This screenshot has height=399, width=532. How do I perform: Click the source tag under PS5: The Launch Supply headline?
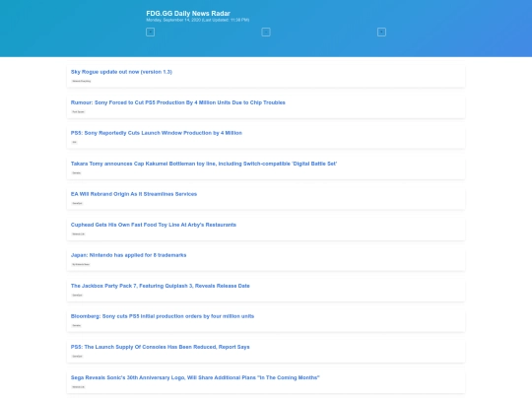pos(77,356)
